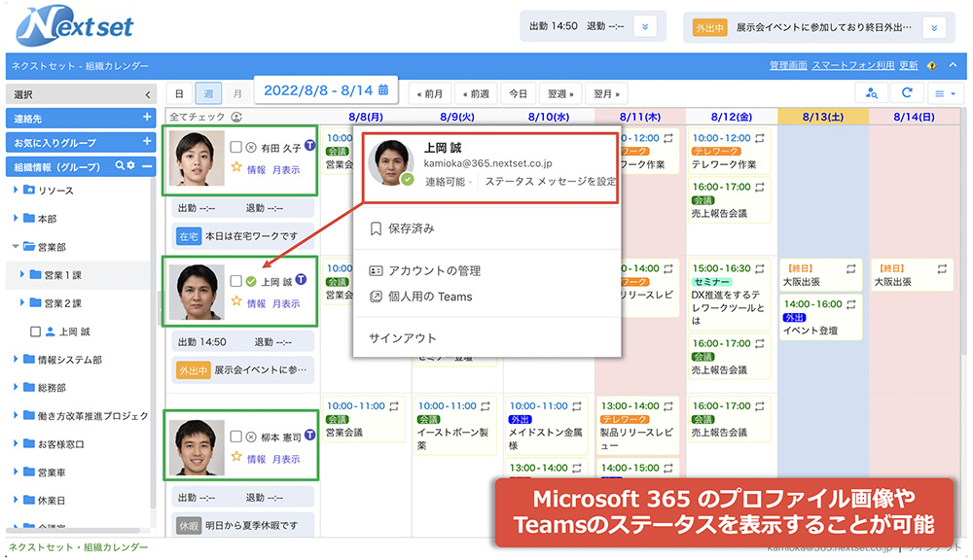This screenshot has width=973, height=560.
Task: Click 上岡 誠's available status icon
Action: [251, 282]
